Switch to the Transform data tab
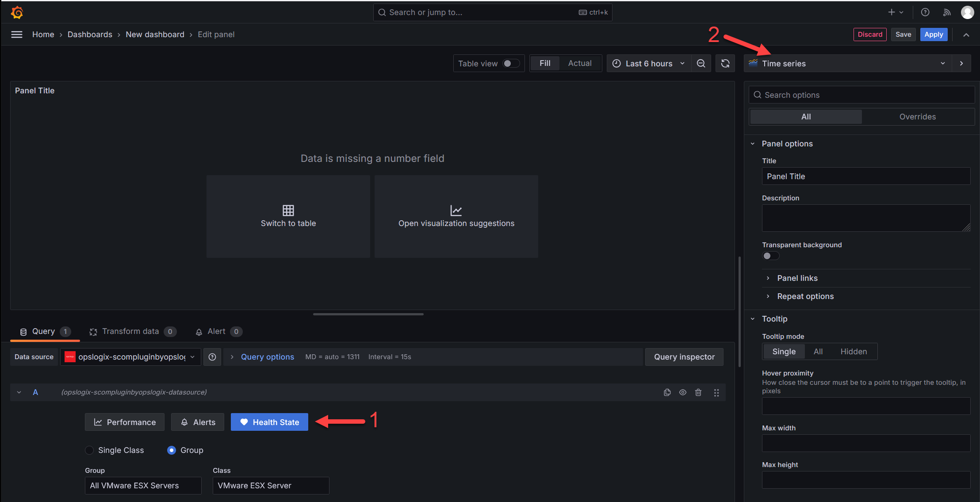980x502 pixels. coord(131,331)
